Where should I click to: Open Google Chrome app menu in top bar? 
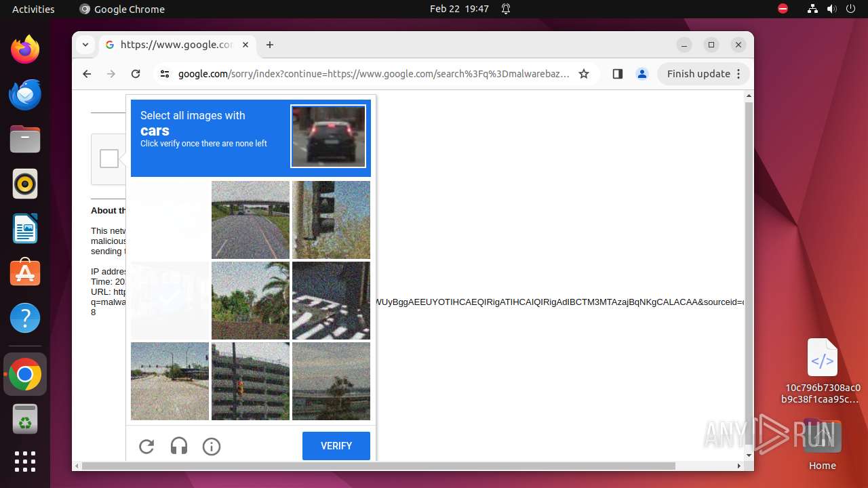[x=122, y=9]
